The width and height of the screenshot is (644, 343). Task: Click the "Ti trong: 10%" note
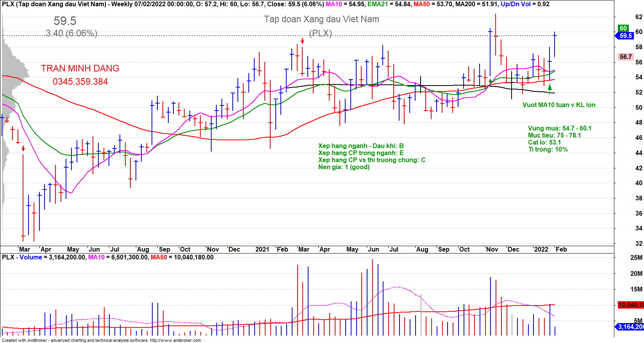click(x=548, y=149)
